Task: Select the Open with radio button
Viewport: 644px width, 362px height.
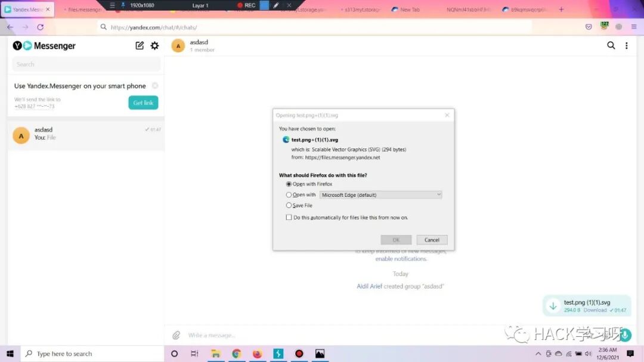Action: click(289, 195)
